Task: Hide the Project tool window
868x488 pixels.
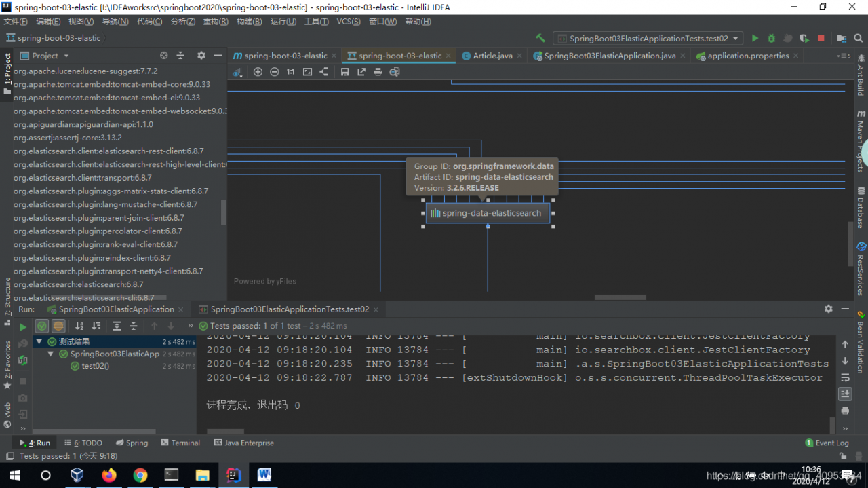Action: 218,56
